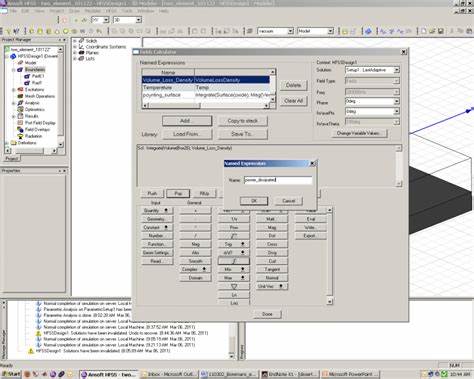Select Coordinate Systems in the model tree

106,47
